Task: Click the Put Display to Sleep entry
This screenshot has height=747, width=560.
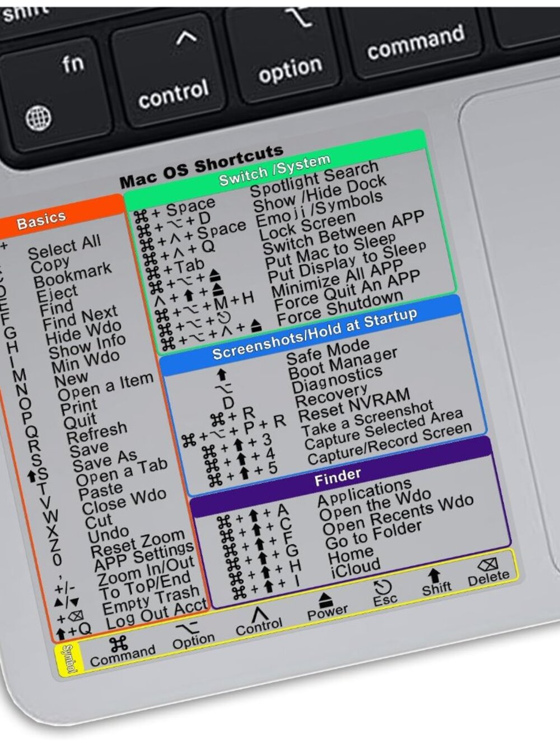Action: point(347,262)
